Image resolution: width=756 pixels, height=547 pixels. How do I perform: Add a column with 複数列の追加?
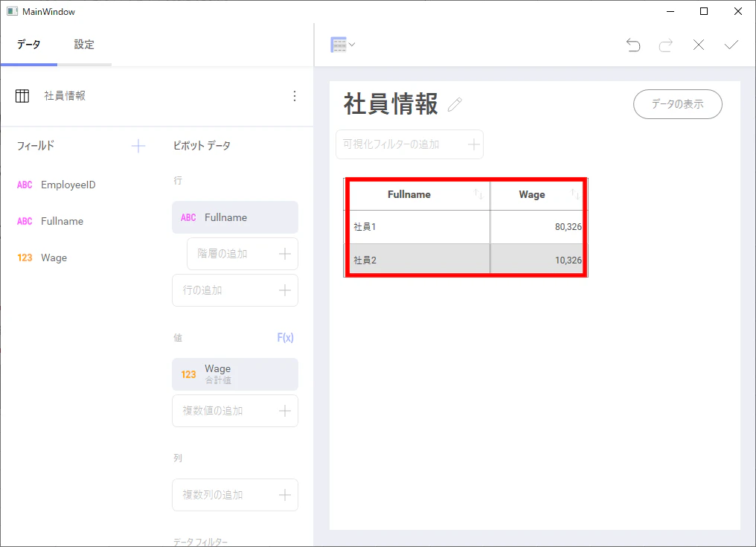235,495
